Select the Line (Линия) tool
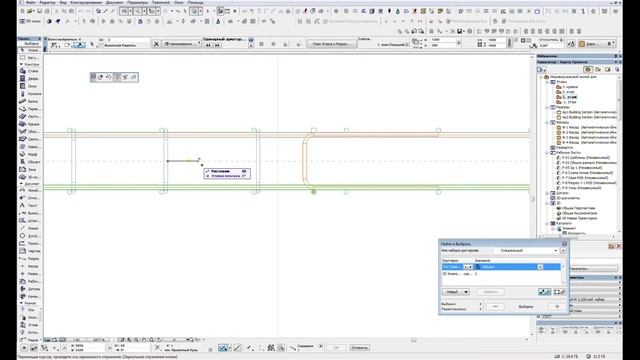Image resolution: width=640 pixels, height=360 pixels. 29,228
